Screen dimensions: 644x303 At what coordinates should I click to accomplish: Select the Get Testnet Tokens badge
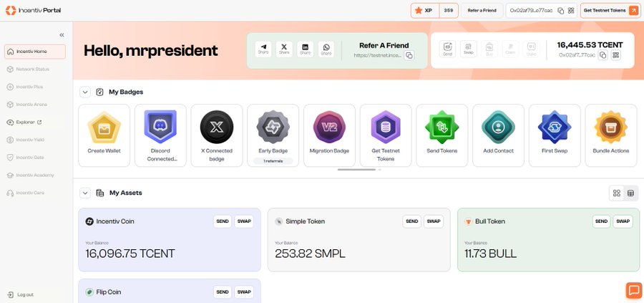coord(386,135)
